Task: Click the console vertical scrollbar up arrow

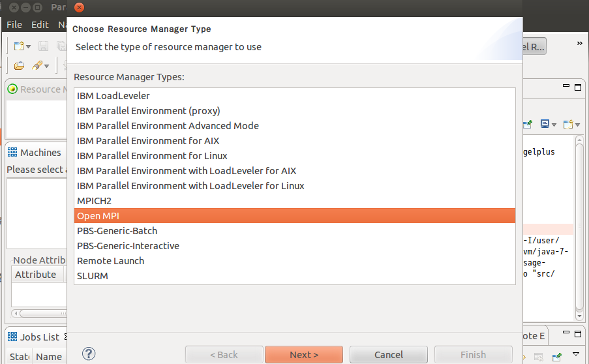Action: coord(579,140)
